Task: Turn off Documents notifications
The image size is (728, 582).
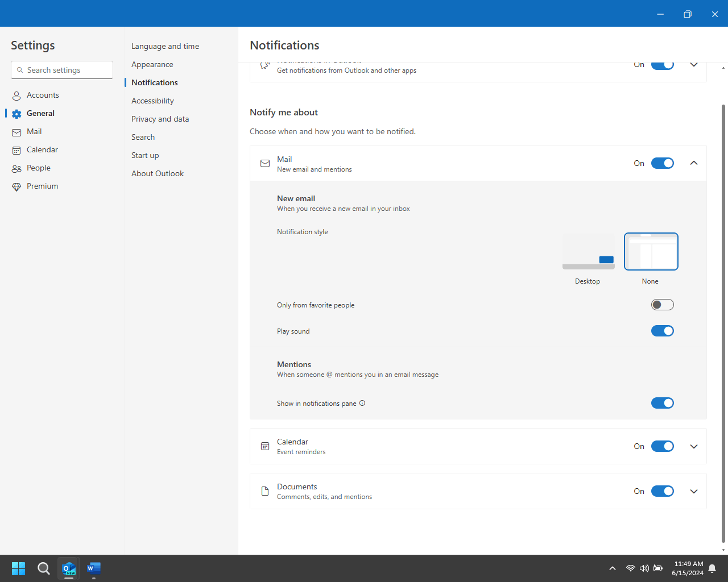Action: pyautogui.click(x=662, y=491)
